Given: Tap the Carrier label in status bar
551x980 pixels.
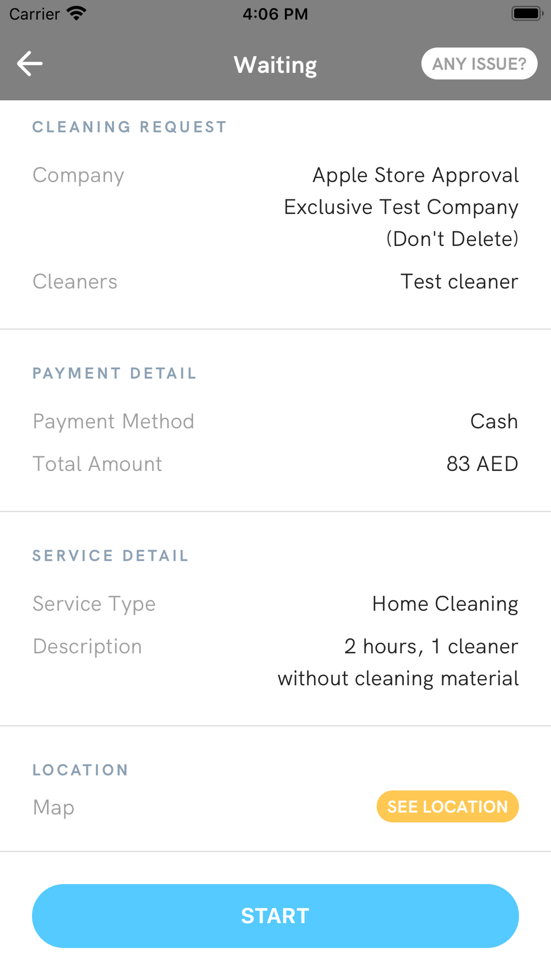Looking at the screenshot, I should 34,14.
